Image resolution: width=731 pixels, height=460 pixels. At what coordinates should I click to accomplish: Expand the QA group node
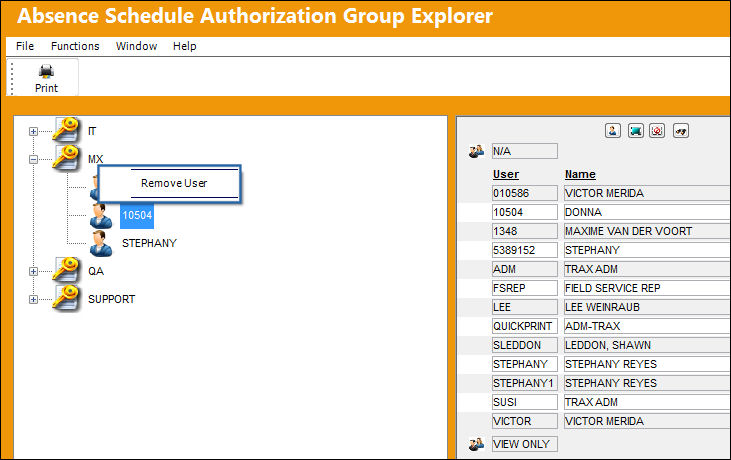(x=33, y=271)
